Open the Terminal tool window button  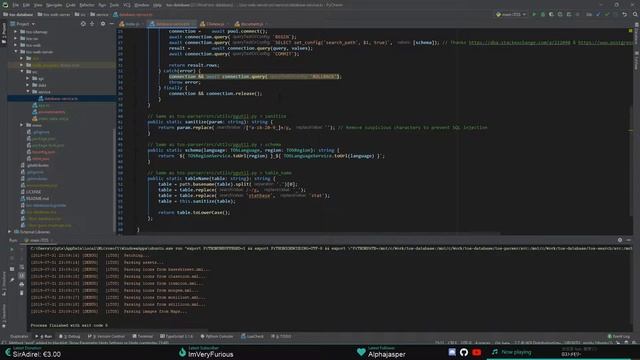coord(142,336)
